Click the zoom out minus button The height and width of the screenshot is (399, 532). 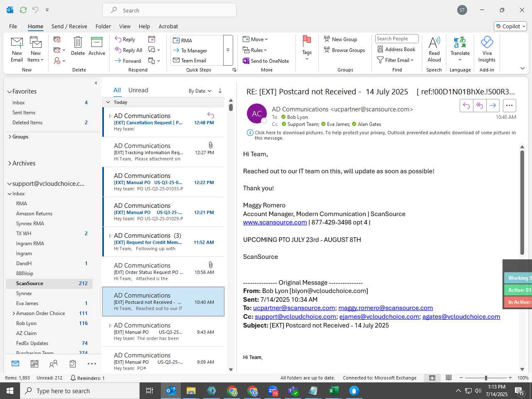coord(461,378)
